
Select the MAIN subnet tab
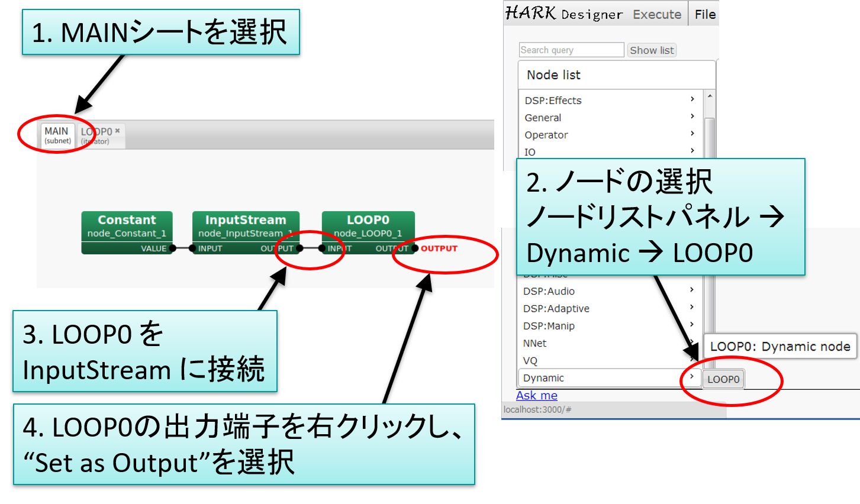pyautogui.click(x=57, y=135)
